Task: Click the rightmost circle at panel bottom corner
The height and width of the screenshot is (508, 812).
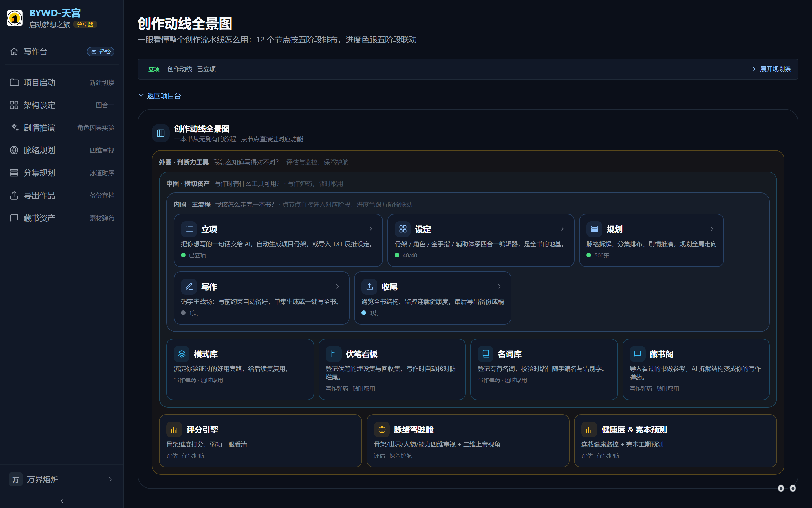Action: pyautogui.click(x=793, y=488)
